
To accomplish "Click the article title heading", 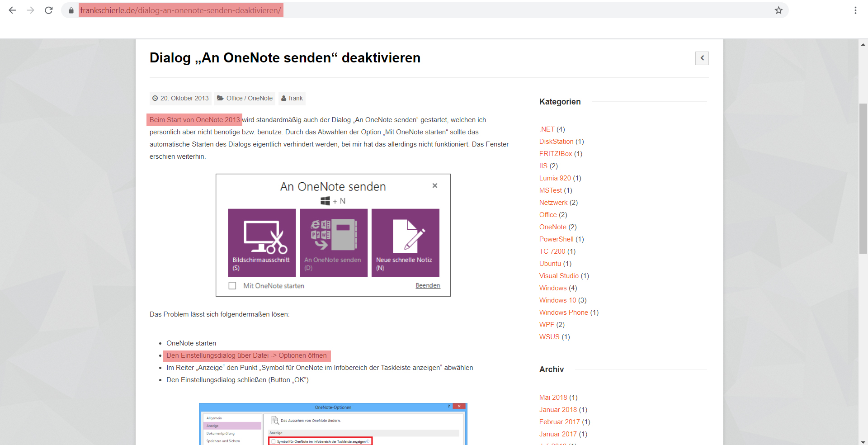I will point(285,58).
